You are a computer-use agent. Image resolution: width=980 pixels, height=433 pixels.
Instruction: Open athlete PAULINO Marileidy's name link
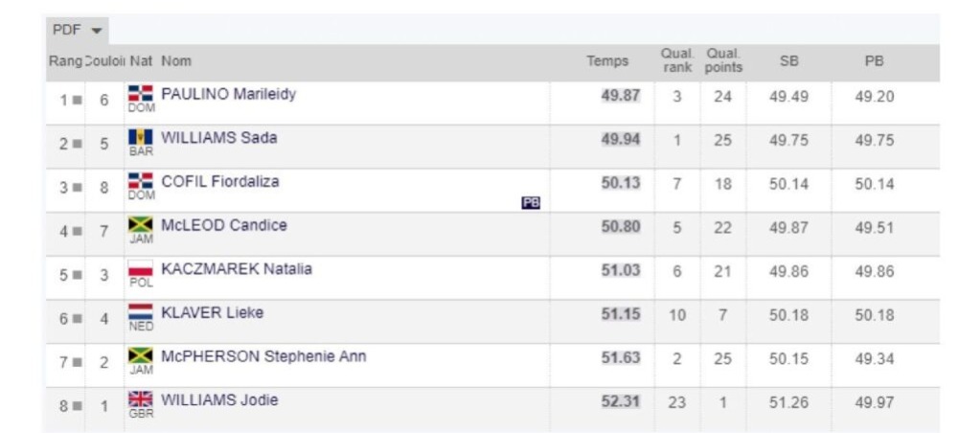tap(229, 94)
